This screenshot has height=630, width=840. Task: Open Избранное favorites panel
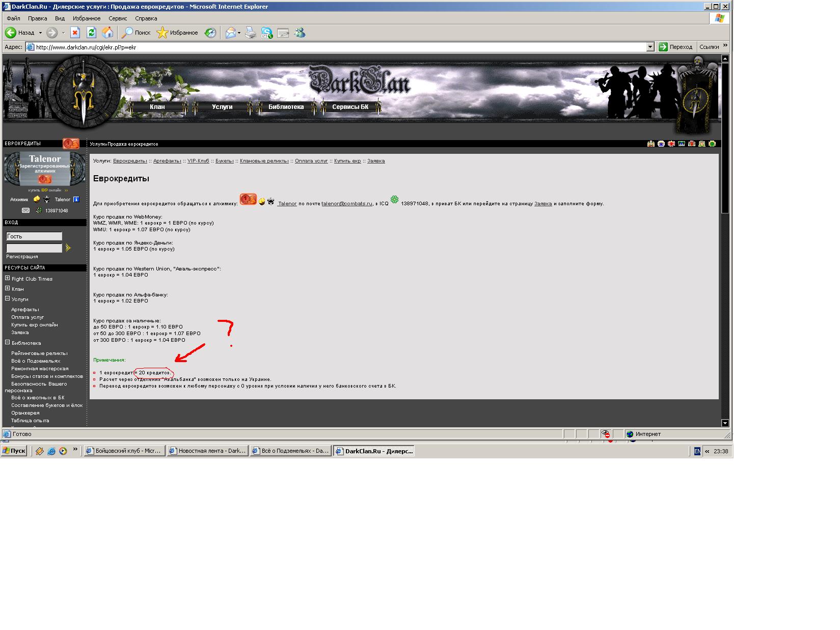177,33
